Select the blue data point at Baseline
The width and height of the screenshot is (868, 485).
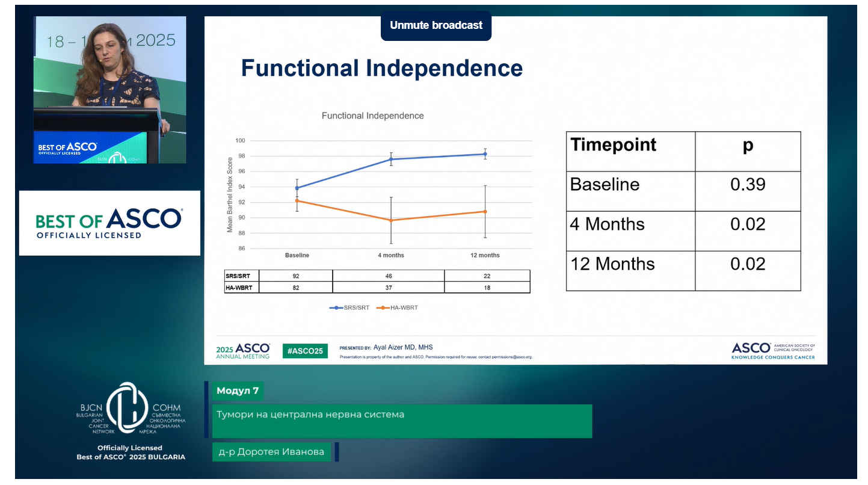coord(297,188)
